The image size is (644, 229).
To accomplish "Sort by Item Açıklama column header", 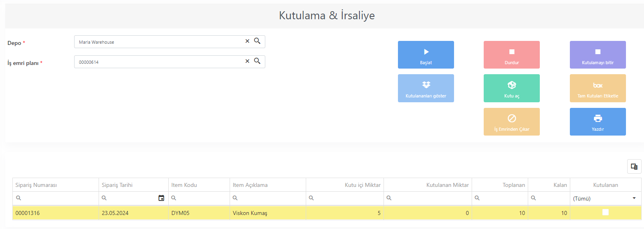I will [x=268, y=185].
